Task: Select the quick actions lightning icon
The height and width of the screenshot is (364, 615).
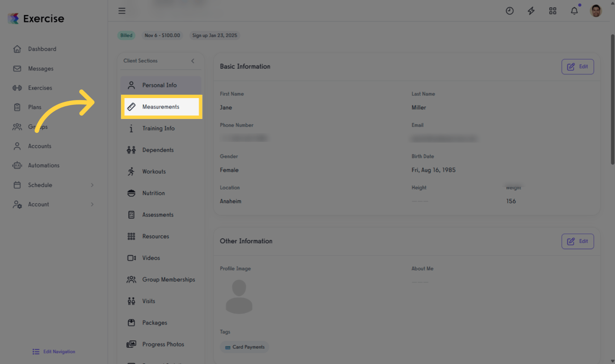Action: coord(531,10)
